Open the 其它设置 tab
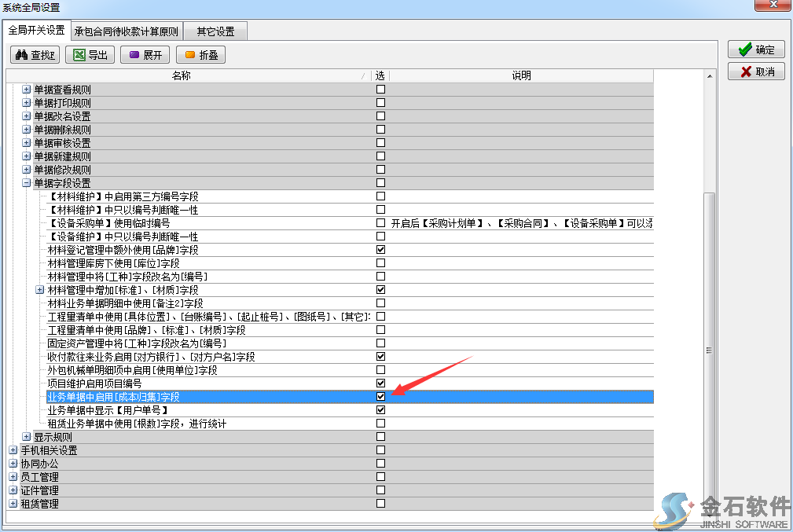The height and width of the screenshot is (532, 793). tap(215, 32)
